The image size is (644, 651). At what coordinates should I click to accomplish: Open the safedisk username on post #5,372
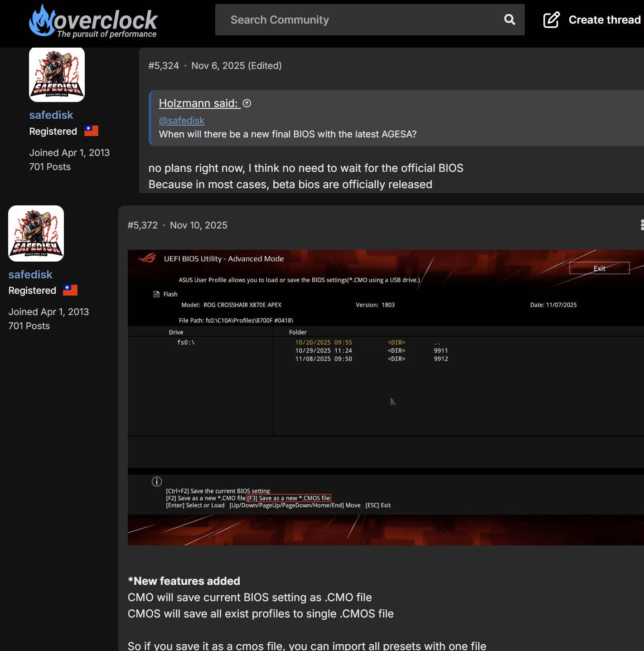coord(30,275)
